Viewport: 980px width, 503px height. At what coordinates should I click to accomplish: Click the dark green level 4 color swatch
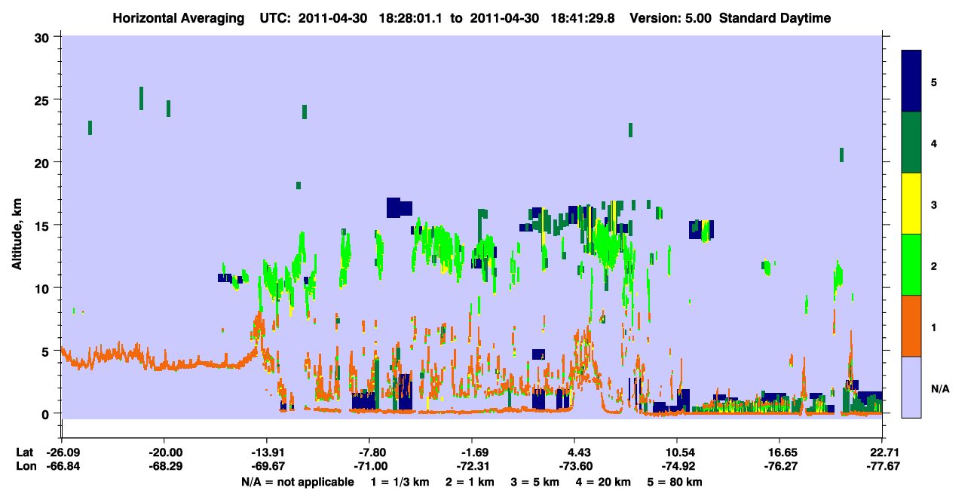(x=911, y=143)
